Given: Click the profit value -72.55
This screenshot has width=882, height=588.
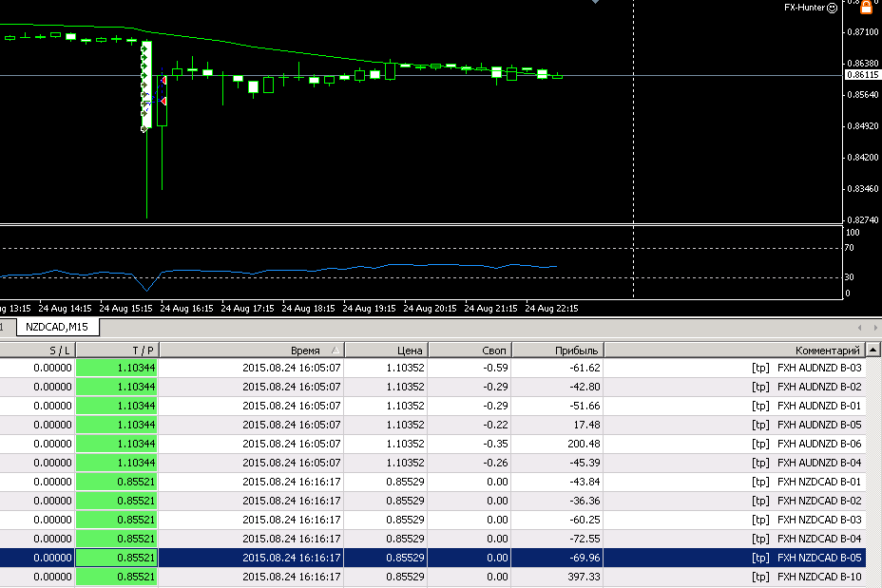Looking at the screenshot, I should pos(585,539).
